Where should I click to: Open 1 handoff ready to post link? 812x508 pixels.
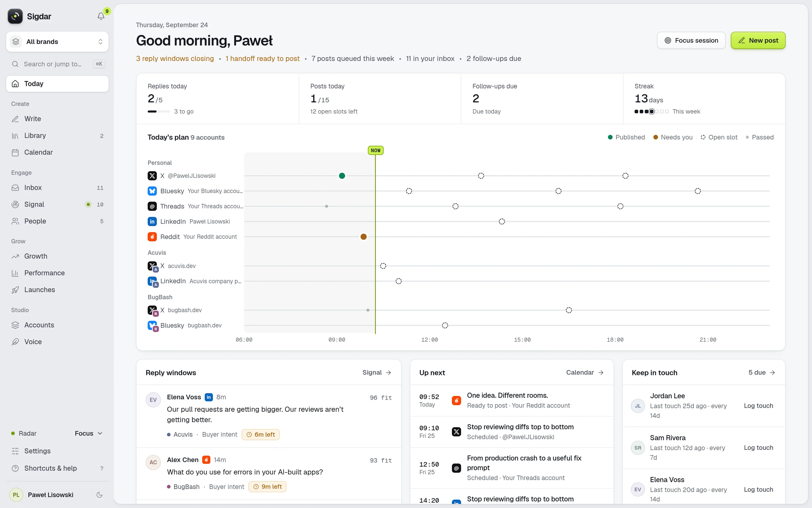[262, 58]
